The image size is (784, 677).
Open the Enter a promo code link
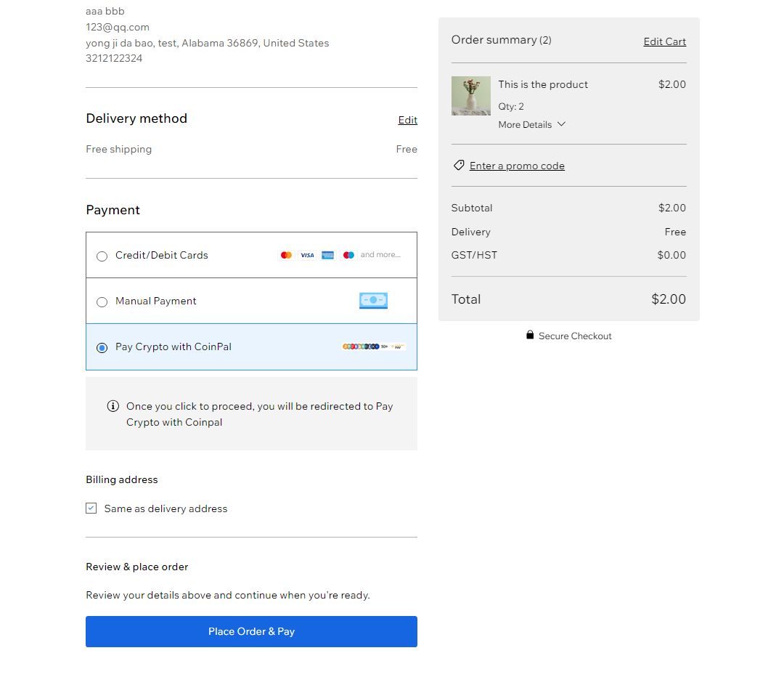click(517, 166)
